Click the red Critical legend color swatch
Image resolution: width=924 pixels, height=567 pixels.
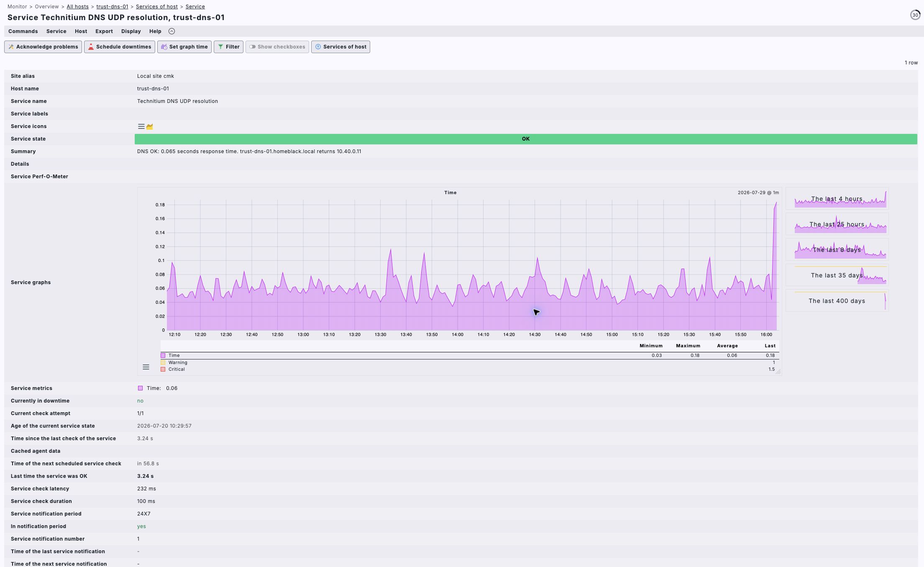[x=163, y=369]
